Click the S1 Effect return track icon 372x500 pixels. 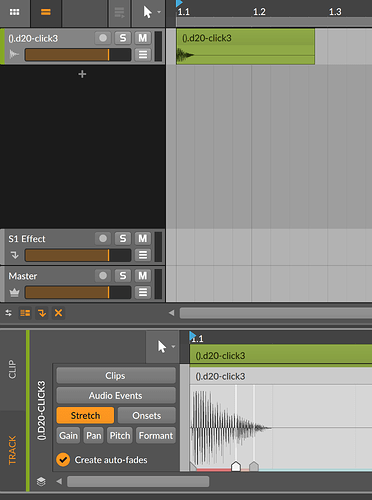coord(14,255)
